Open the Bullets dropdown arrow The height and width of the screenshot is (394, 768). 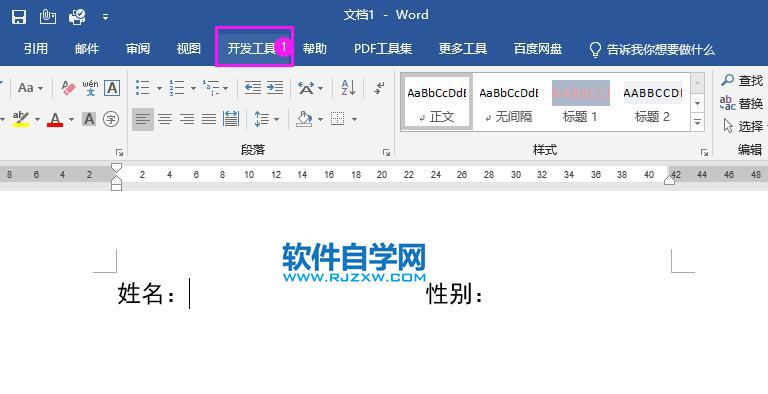tap(159, 89)
